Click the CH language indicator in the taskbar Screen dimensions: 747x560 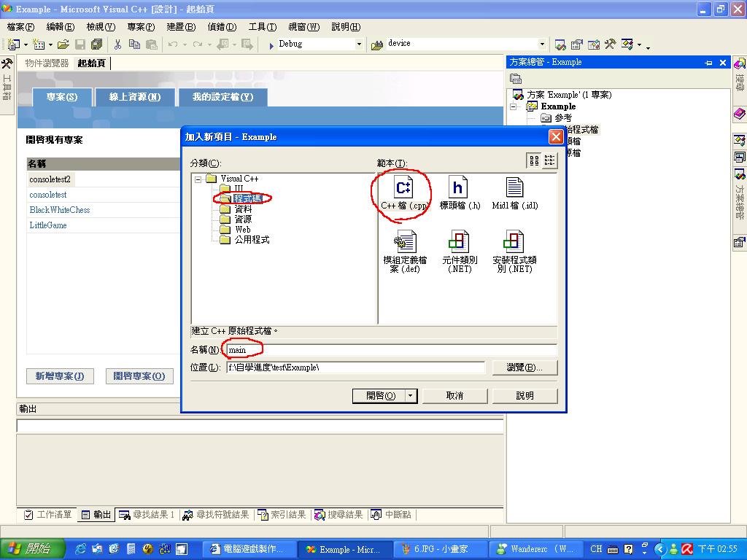[x=596, y=549]
